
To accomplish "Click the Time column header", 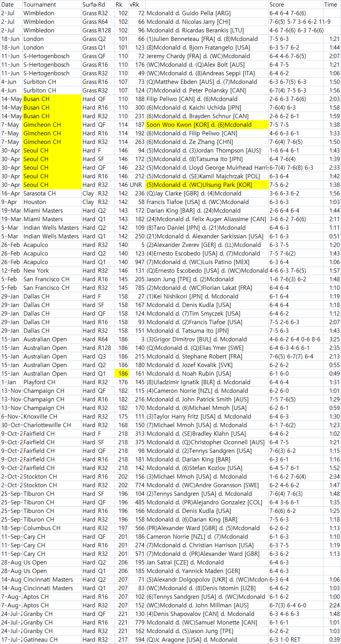I will [x=332, y=4].
